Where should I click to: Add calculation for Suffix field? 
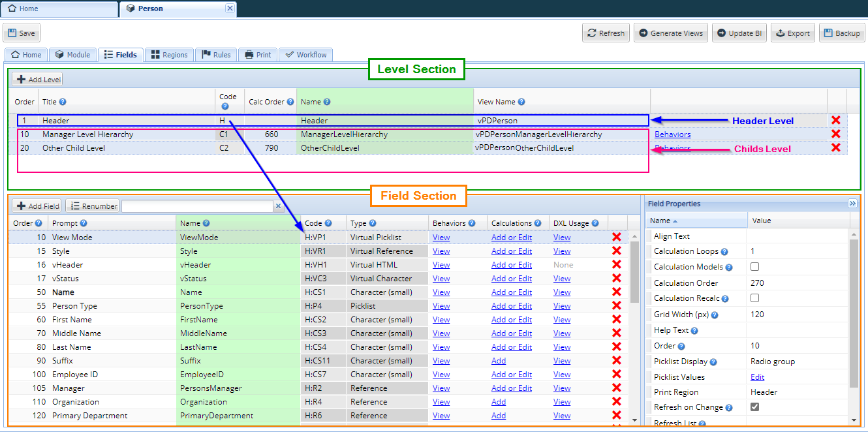click(499, 361)
